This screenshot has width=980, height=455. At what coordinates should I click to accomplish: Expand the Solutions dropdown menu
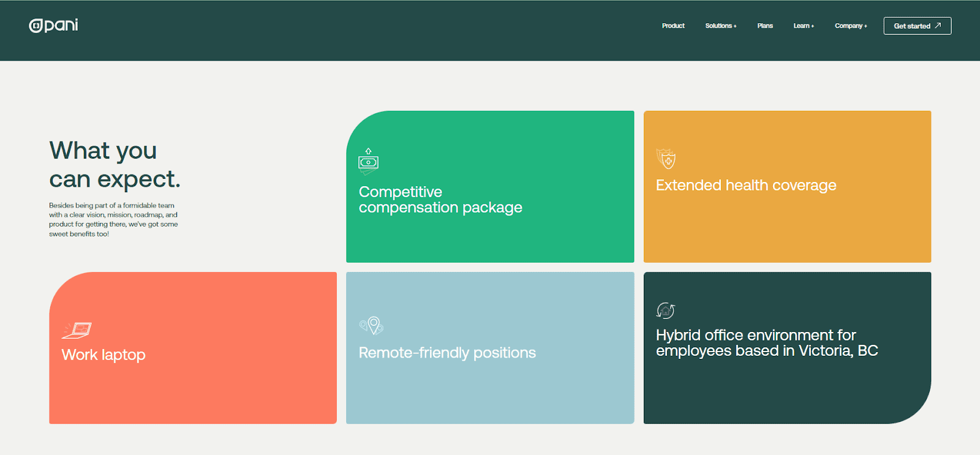[720, 26]
